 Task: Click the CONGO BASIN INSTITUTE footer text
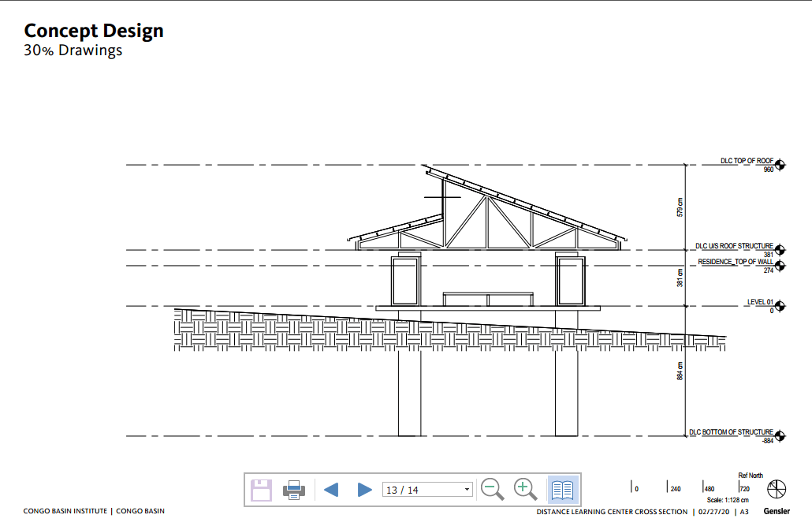[66, 511]
